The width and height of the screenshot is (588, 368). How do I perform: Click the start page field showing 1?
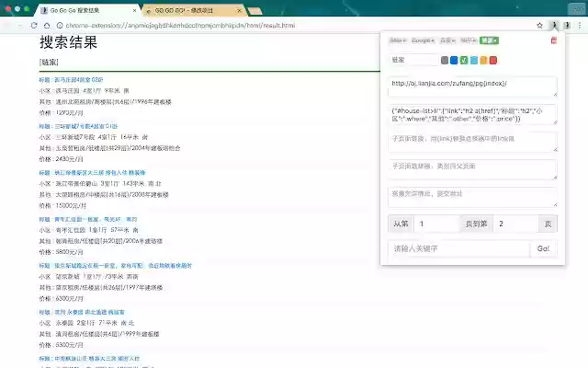(437, 224)
